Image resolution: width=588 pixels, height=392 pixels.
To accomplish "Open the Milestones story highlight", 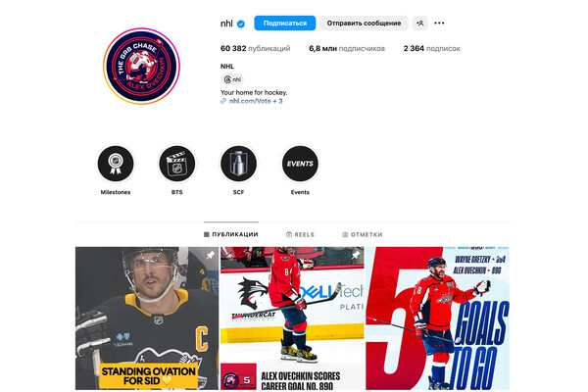I will 116,164.
